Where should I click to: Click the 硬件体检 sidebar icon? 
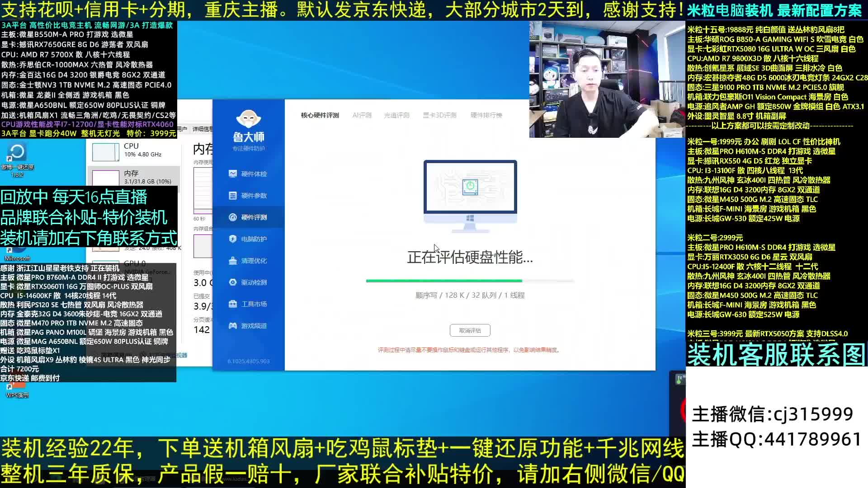coord(233,174)
